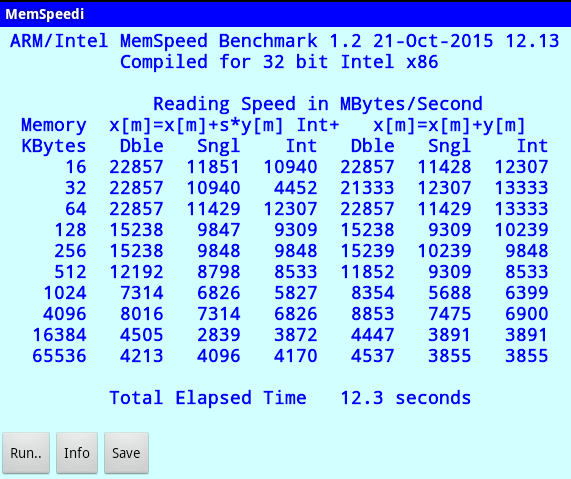
Task: Select the 4096 KBytes memory row label
Action: point(65,314)
